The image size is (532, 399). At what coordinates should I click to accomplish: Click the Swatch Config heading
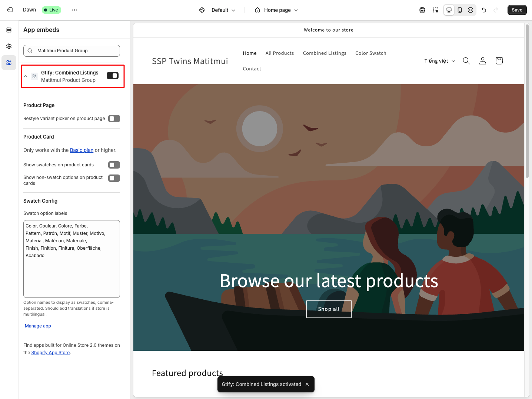[x=40, y=201]
